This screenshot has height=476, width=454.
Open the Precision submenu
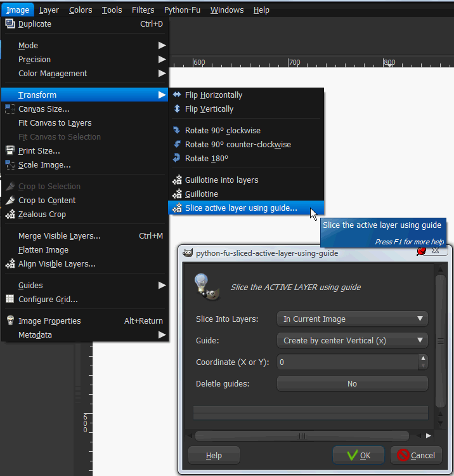pyautogui.click(x=85, y=59)
